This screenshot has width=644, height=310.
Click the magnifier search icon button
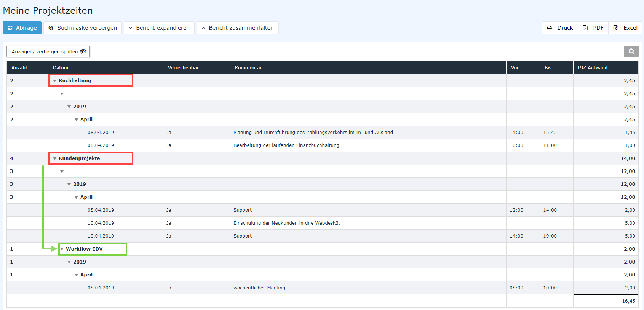pyautogui.click(x=631, y=51)
